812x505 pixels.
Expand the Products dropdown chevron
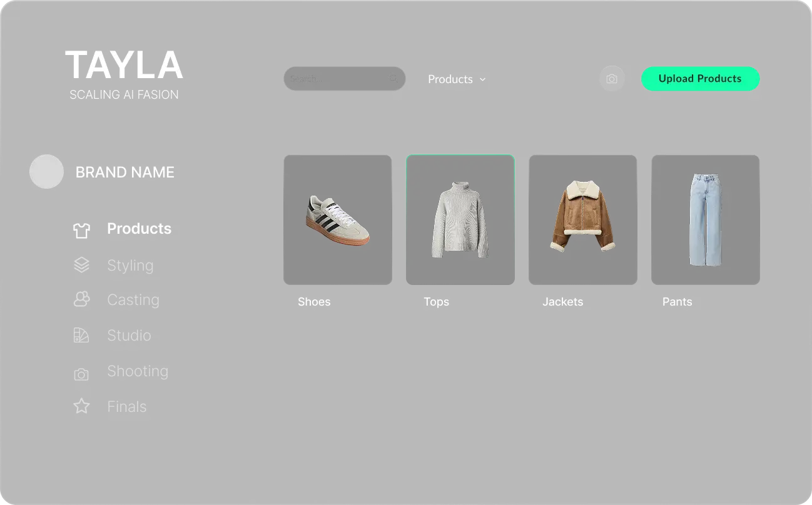tap(482, 79)
